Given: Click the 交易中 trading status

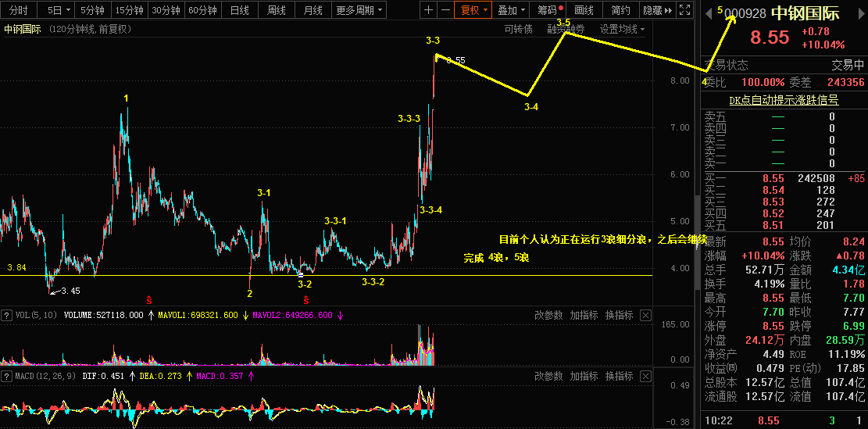Looking at the screenshot, I should [x=848, y=66].
